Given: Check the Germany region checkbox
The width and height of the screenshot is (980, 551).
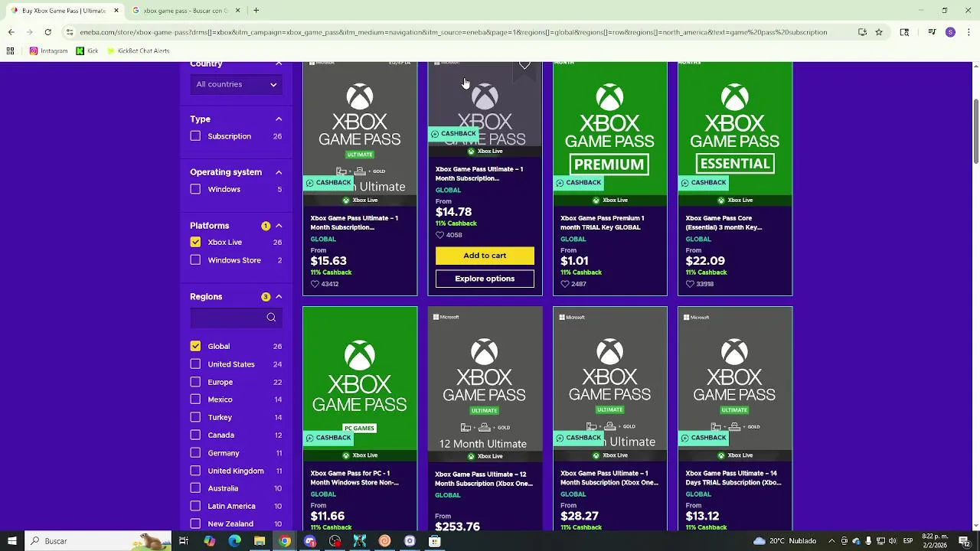Looking at the screenshot, I should tap(195, 453).
